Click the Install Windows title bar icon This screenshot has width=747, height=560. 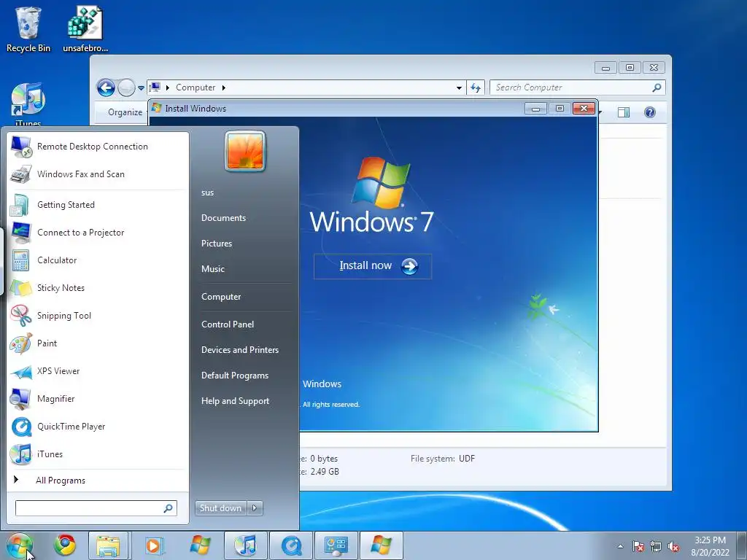156,108
